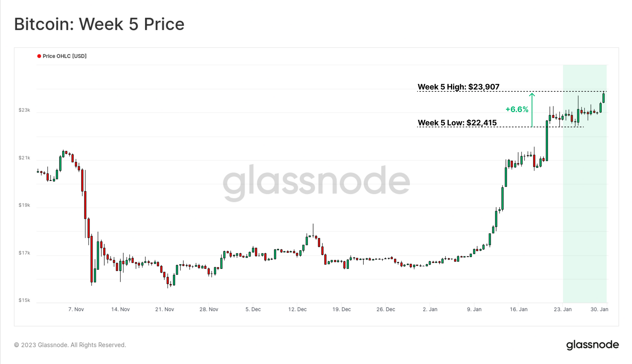
Task: Click the Week 5 High: $23,907 annotation
Action: 459,87
